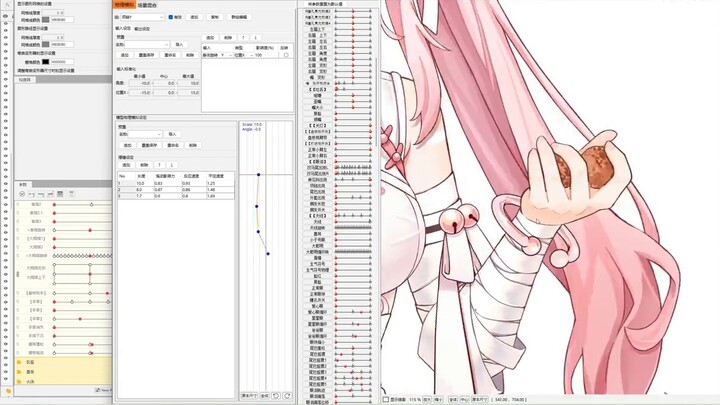Adjust the 食指2 parameter slider

pos(83,204)
